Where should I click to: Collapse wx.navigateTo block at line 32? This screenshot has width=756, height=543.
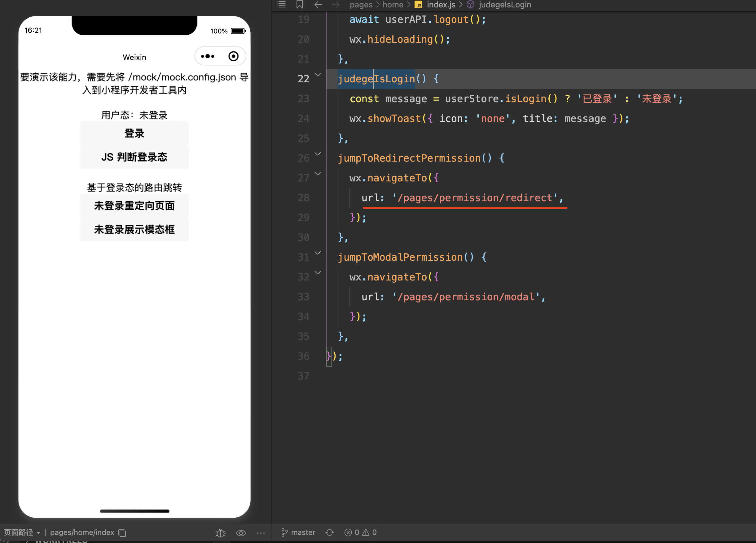[318, 272]
